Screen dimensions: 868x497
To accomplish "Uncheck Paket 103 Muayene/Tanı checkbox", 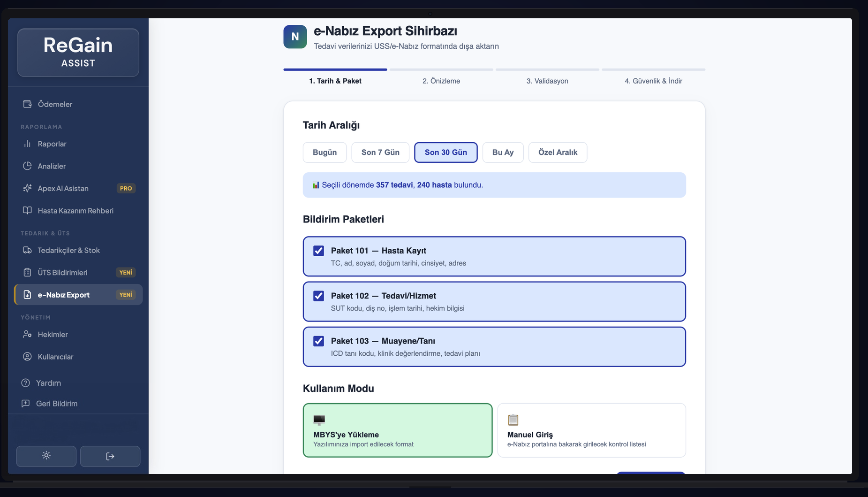I will 318,341.
